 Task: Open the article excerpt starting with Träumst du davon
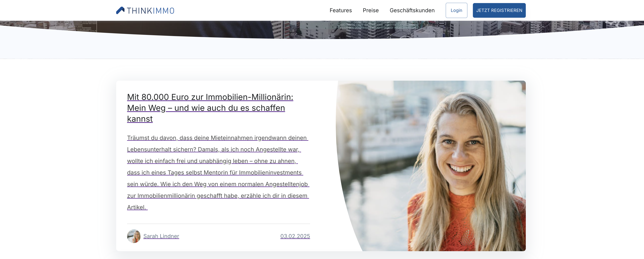pos(218,173)
